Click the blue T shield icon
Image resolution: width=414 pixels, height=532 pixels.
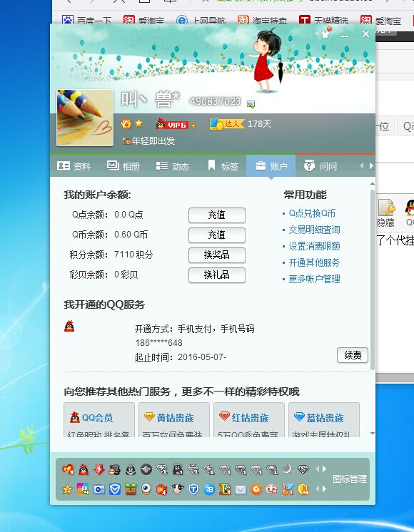coord(193,489)
